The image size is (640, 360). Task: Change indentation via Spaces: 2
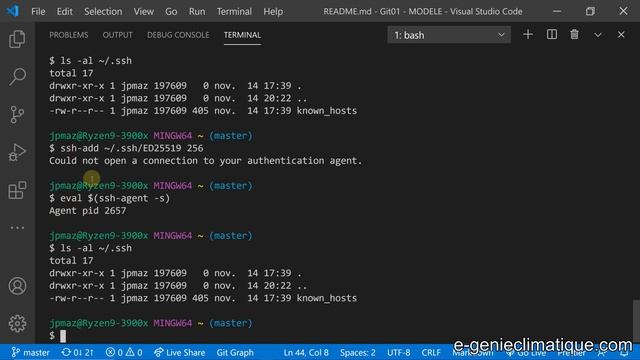(x=358, y=352)
